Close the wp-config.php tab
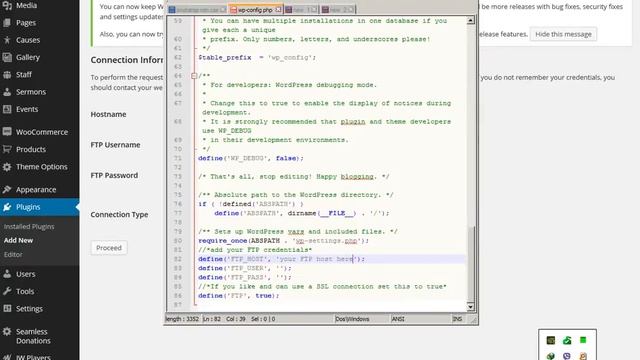 pyautogui.click(x=278, y=9)
